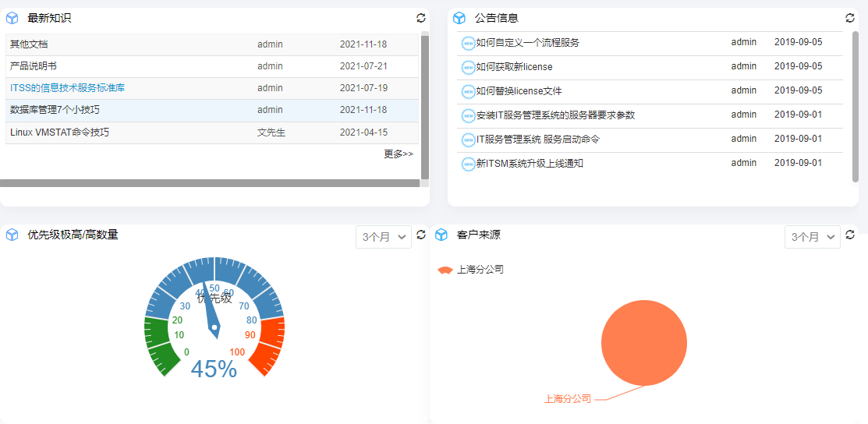Click the cube icon beside 公告信息

tap(459, 18)
